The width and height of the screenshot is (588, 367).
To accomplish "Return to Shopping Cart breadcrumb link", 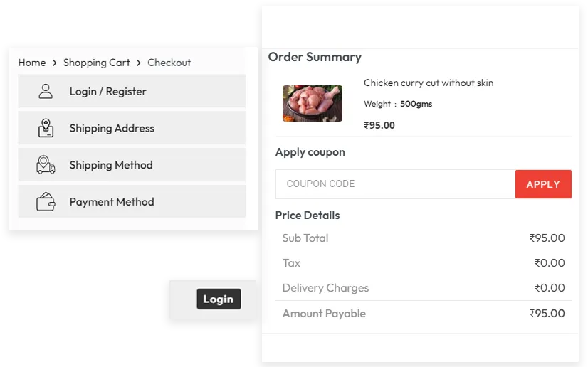I will (97, 63).
